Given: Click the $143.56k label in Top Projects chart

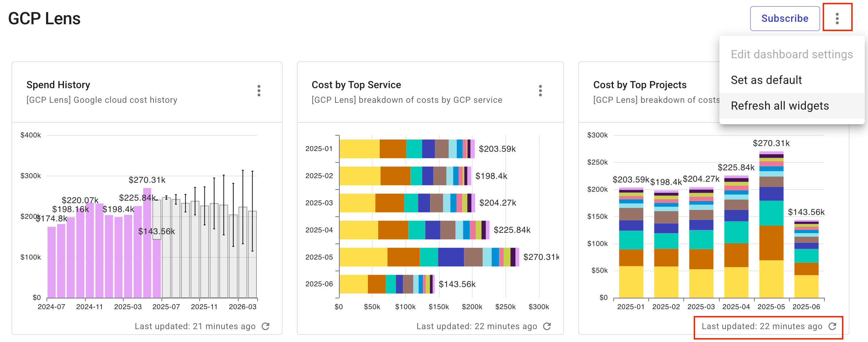Looking at the screenshot, I should click(x=806, y=212).
